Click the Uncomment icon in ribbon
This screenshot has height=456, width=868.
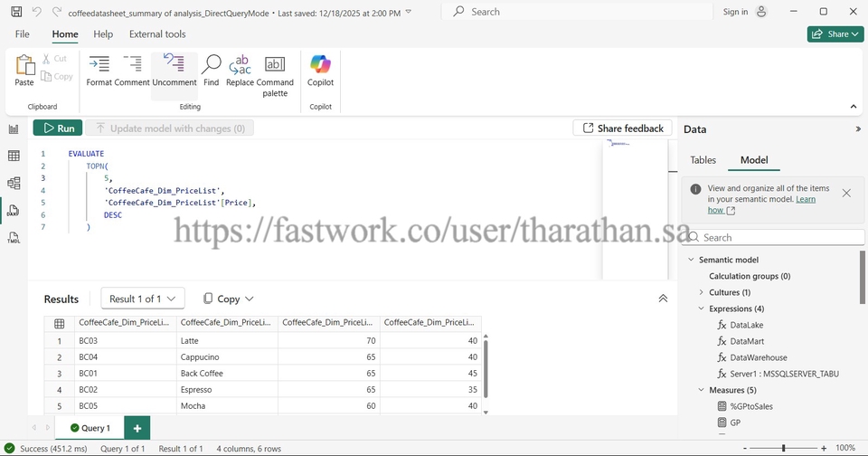[x=174, y=65]
